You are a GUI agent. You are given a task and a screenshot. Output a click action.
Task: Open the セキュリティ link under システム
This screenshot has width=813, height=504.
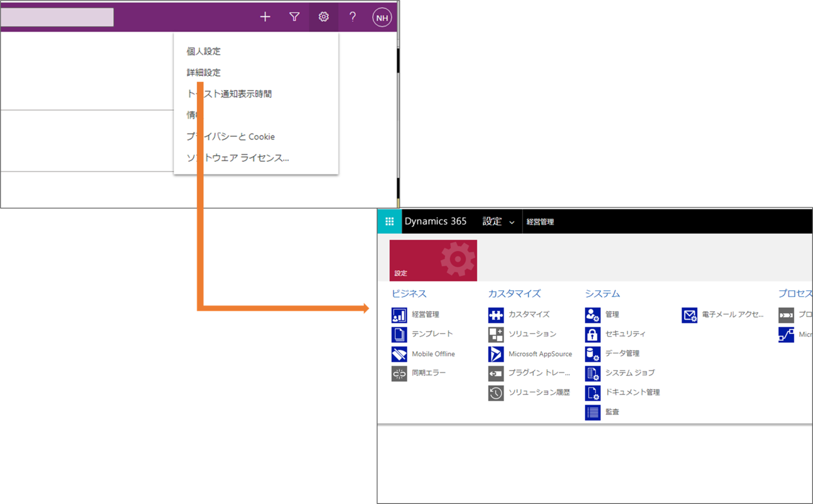(x=626, y=334)
